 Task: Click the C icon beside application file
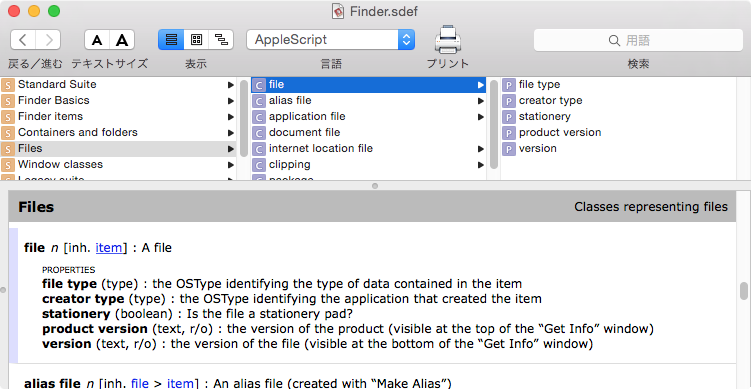[x=259, y=117]
